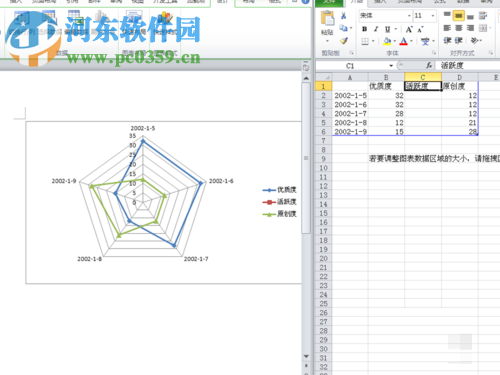Open the Underline style dropdown arrow
Image resolution: width=500 pixels, height=375 pixels.
(396, 29)
